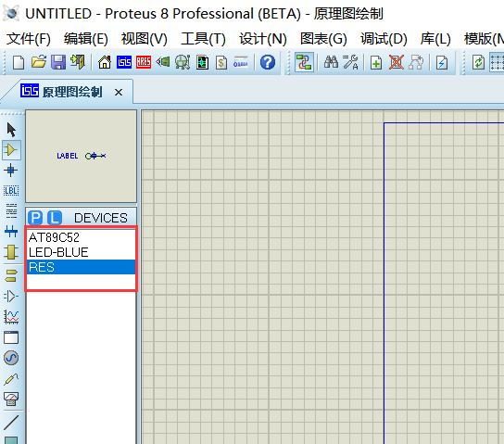Open Search and Tag binoculars icon
504x444 pixels.
[x=331, y=62]
